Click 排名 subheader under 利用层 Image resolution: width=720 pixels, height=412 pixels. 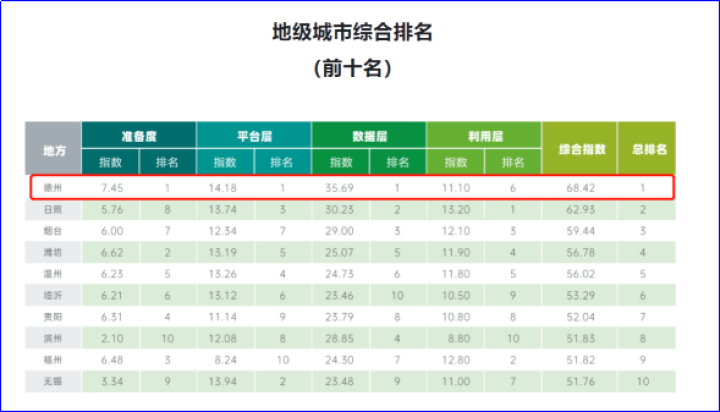(513, 162)
